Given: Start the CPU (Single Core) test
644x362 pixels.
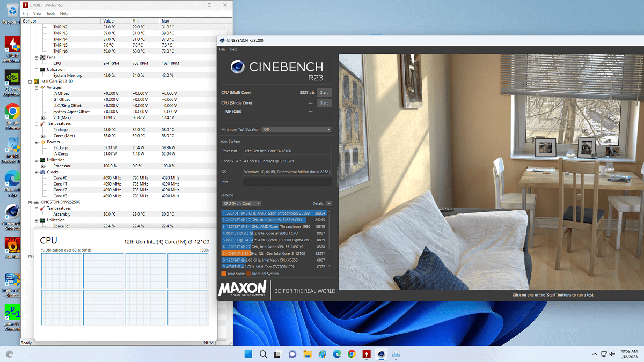Looking at the screenshot, I should click(x=324, y=103).
